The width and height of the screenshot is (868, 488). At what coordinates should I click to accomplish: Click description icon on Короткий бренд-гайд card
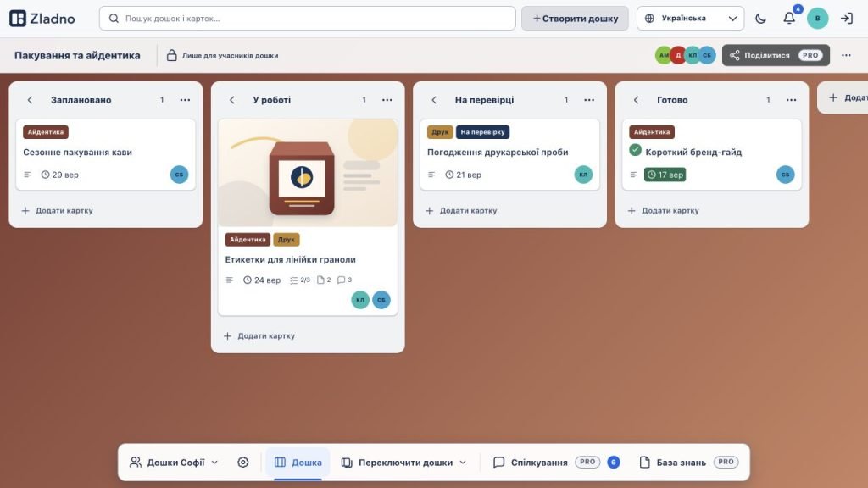click(x=634, y=175)
